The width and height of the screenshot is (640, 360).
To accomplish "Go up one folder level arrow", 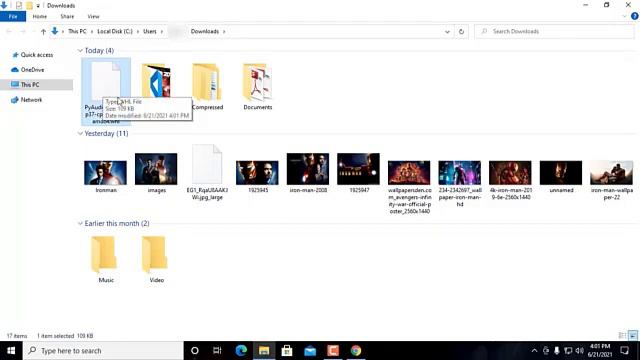I will pyautogui.click(x=43, y=31).
